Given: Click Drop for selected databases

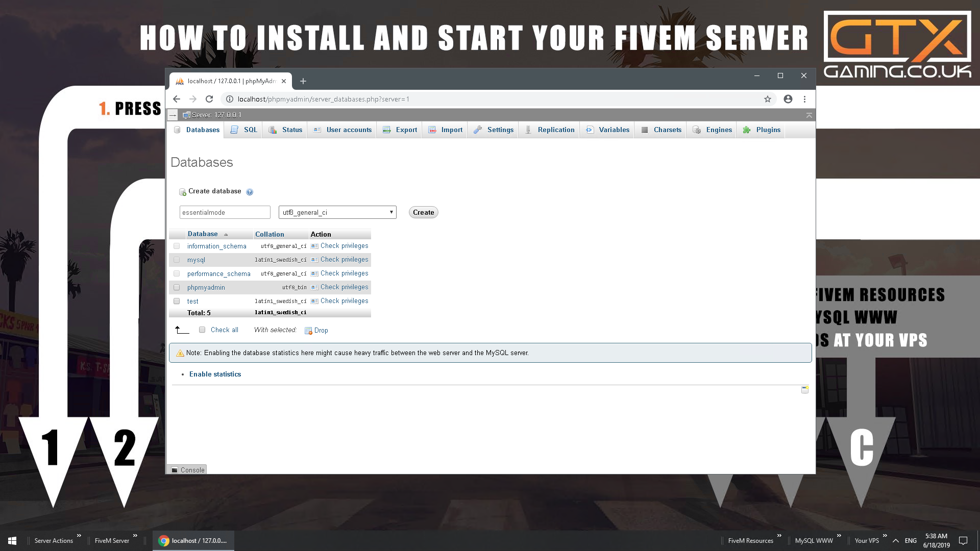Looking at the screenshot, I should [x=316, y=330].
